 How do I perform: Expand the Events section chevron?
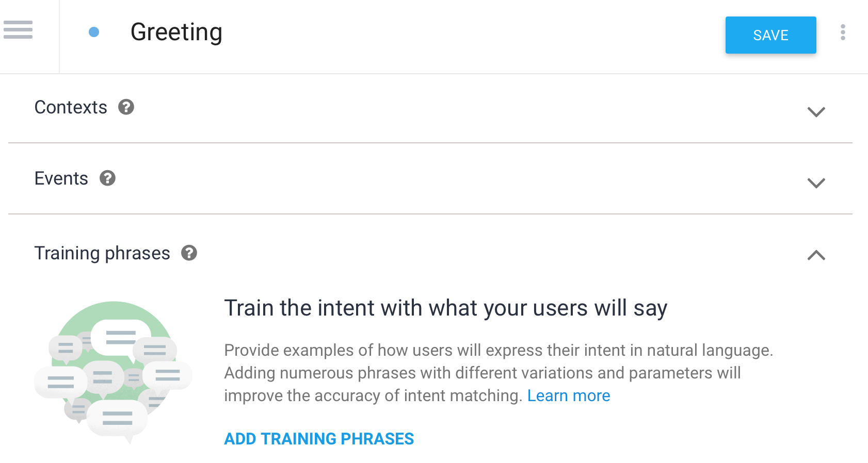(816, 183)
